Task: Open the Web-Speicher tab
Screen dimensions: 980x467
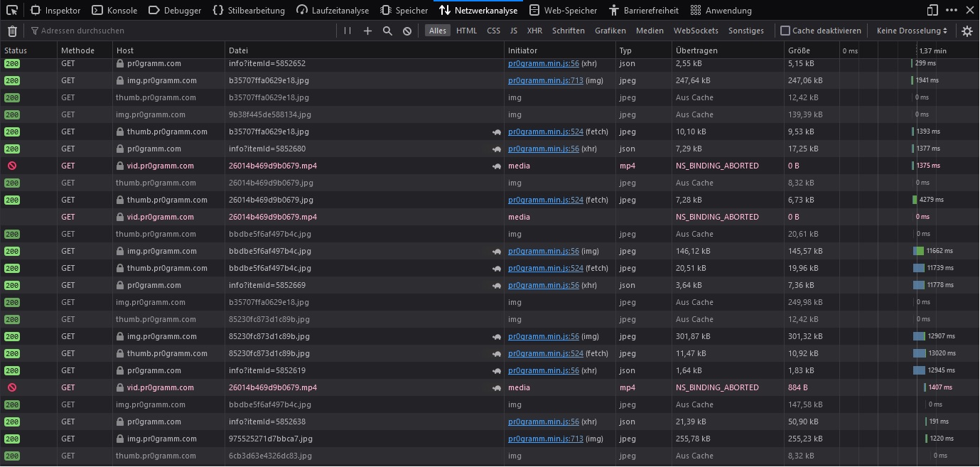Action: [x=563, y=10]
